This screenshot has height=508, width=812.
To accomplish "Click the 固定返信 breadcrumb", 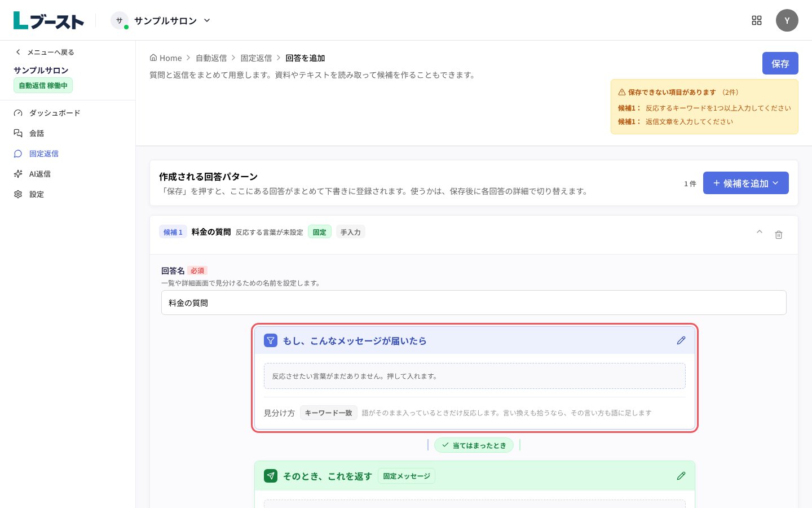I will click(x=256, y=58).
